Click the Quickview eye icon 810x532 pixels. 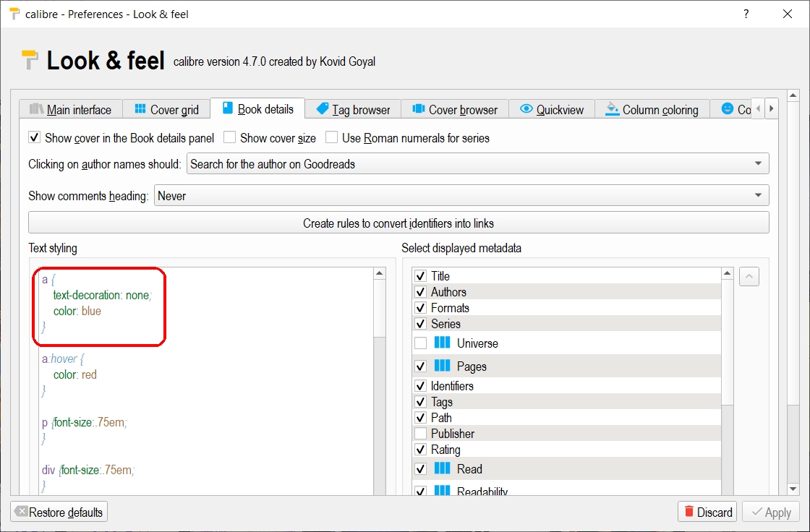coord(526,108)
